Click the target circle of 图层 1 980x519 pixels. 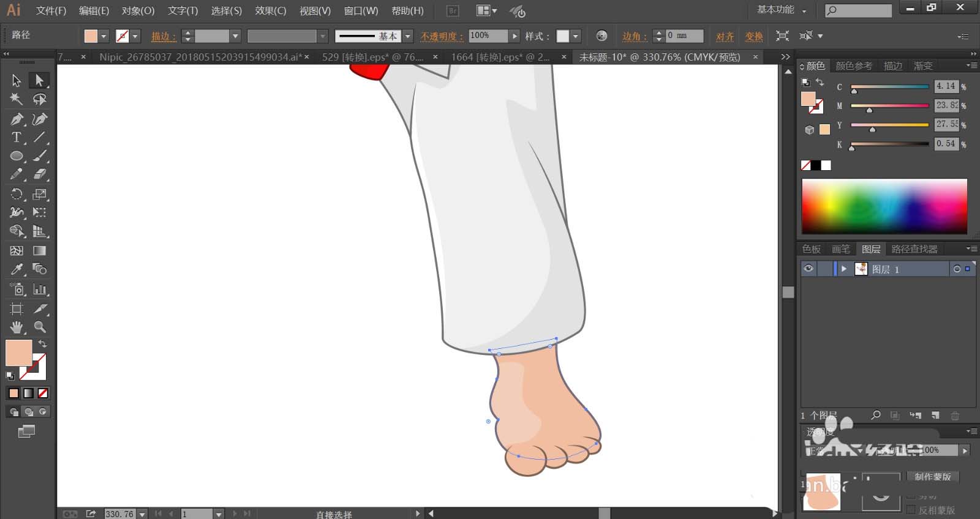tap(957, 269)
